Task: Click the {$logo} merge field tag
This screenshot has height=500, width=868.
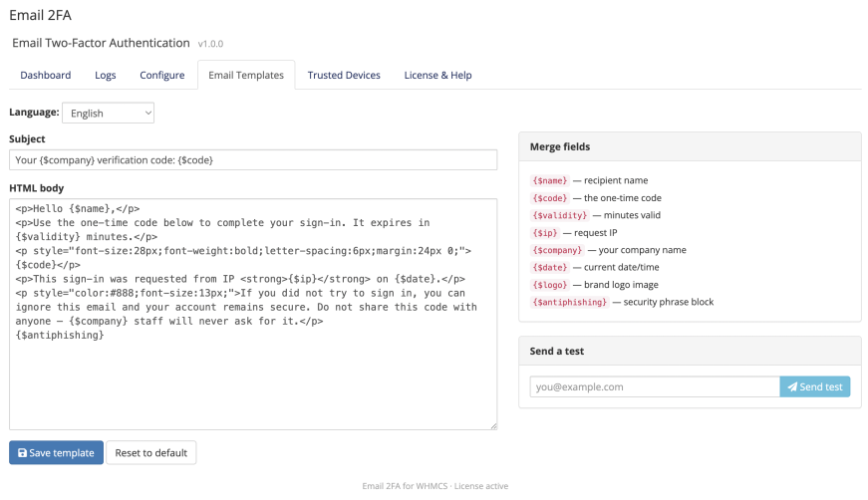Action: point(550,285)
